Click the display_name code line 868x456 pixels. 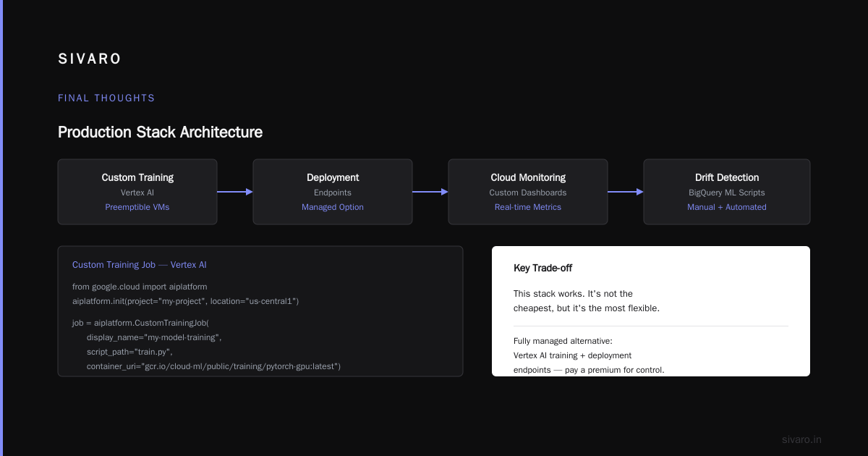[x=154, y=337]
